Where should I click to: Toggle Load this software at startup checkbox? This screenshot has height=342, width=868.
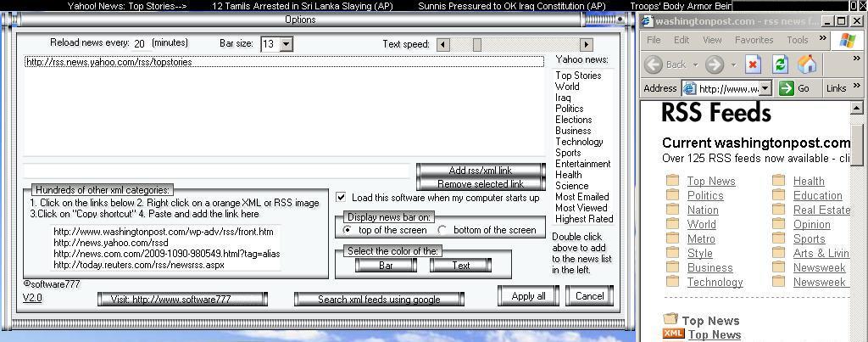(x=341, y=198)
